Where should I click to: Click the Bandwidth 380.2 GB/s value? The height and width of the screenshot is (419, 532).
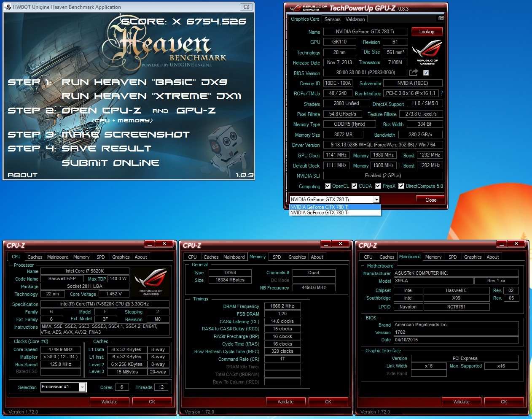click(x=420, y=135)
